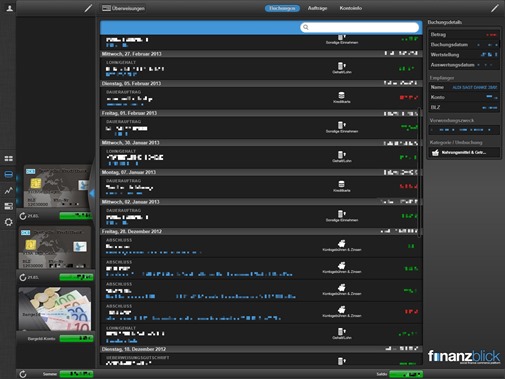Refresh the second bank account
Viewport: 505px width, 379px height.
[x=23, y=277]
